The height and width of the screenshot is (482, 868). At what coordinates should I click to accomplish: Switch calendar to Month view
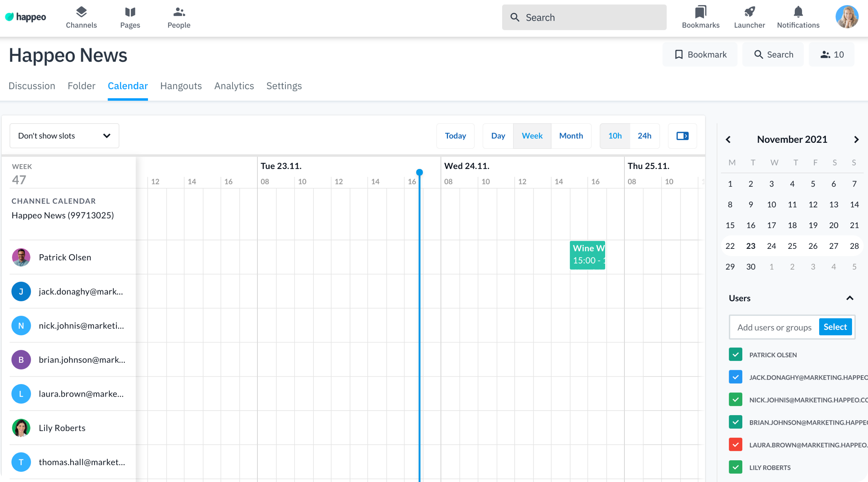point(571,136)
